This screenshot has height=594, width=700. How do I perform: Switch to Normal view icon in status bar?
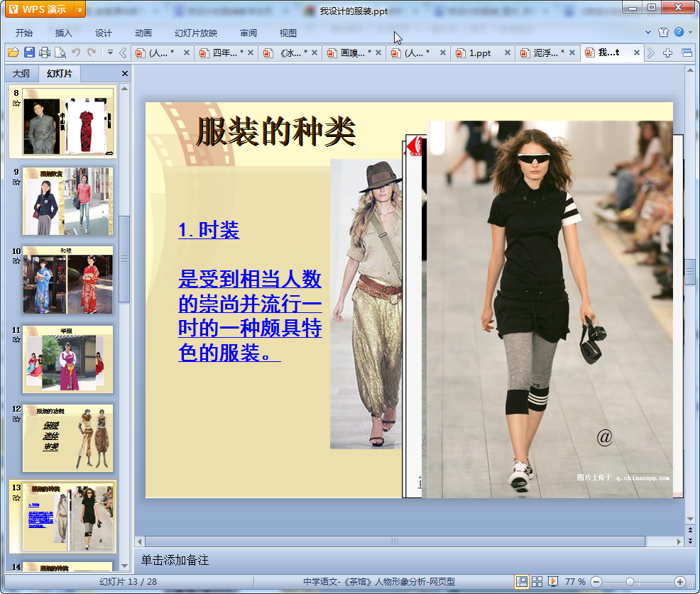(521, 581)
